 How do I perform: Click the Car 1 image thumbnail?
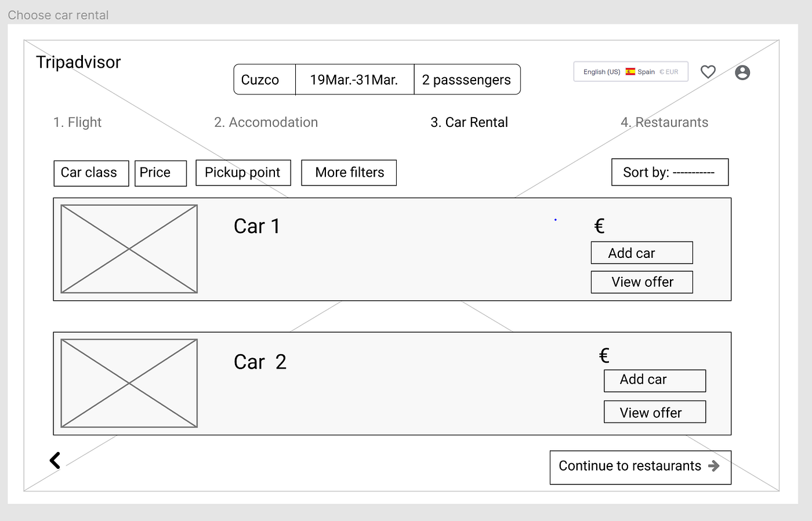point(129,249)
